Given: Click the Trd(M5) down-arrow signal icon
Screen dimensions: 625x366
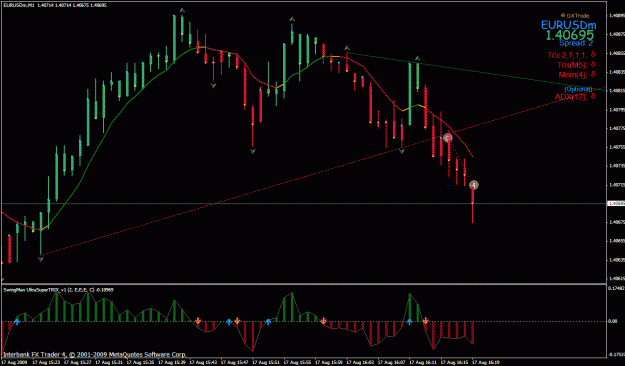Looking at the screenshot, I should [593, 64].
